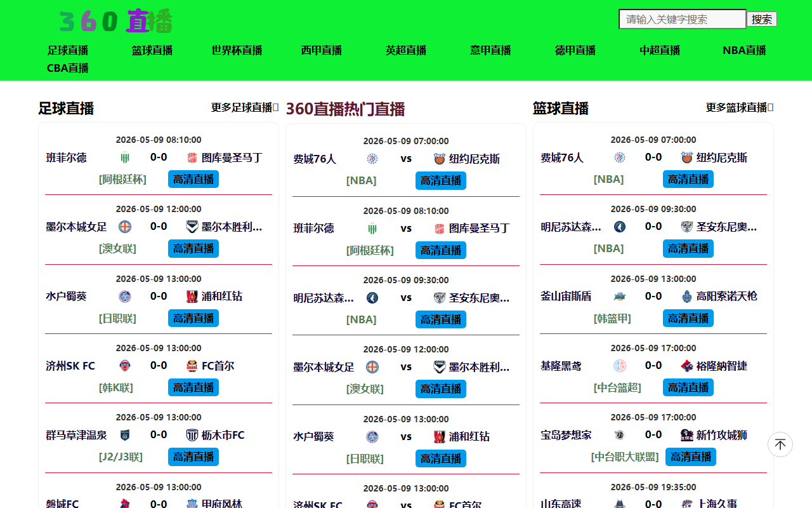Click 水户蜀葵 logo in 足球直播 column
The height and width of the screenshot is (508, 812).
pyautogui.click(x=125, y=297)
